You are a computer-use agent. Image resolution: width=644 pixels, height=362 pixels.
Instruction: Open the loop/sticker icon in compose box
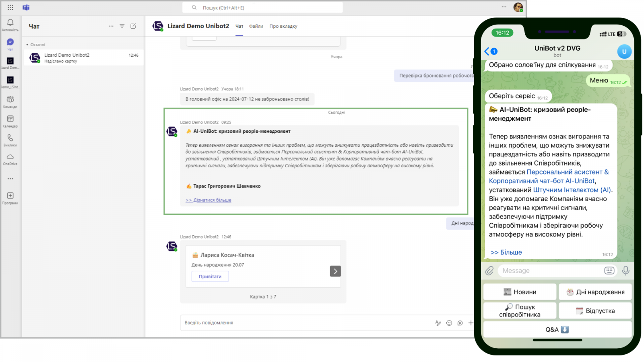click(x=460, y=323)
